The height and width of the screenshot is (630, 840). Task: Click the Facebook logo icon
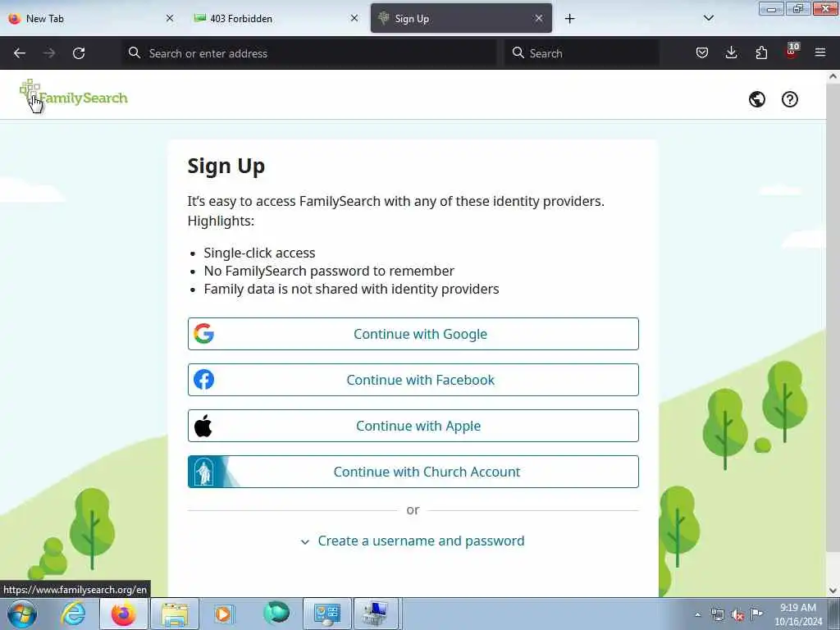point(203,379)
